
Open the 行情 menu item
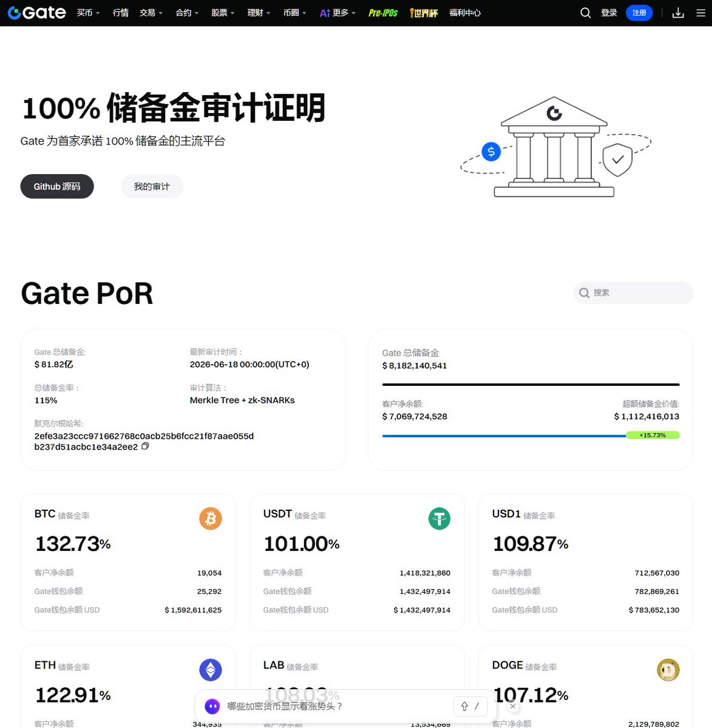pos(121,13)
